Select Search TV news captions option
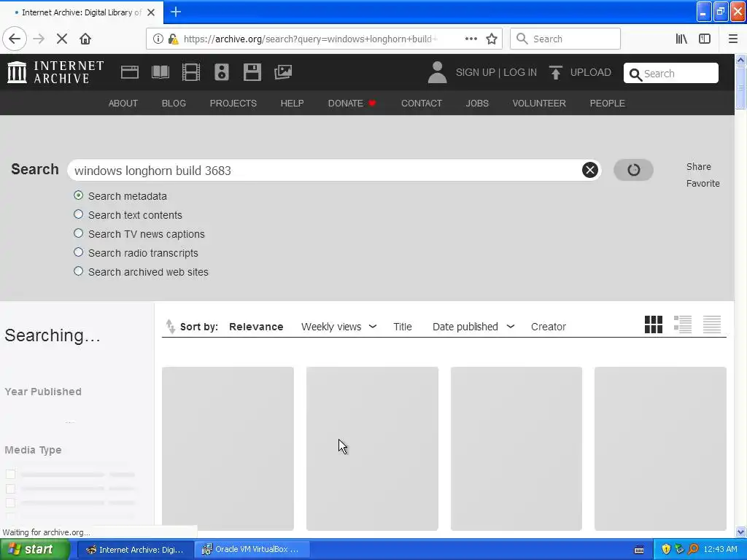This screenshot has width=747, height=560. pyautogui.click(x=78, y=233)
